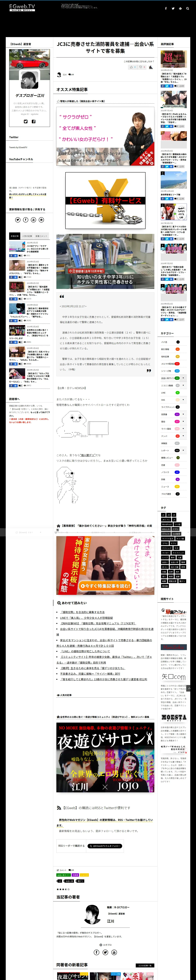Screen dimensions: 196x980
Task: Open the Facebook icon in the top header
Action: (x=166, y=8)
